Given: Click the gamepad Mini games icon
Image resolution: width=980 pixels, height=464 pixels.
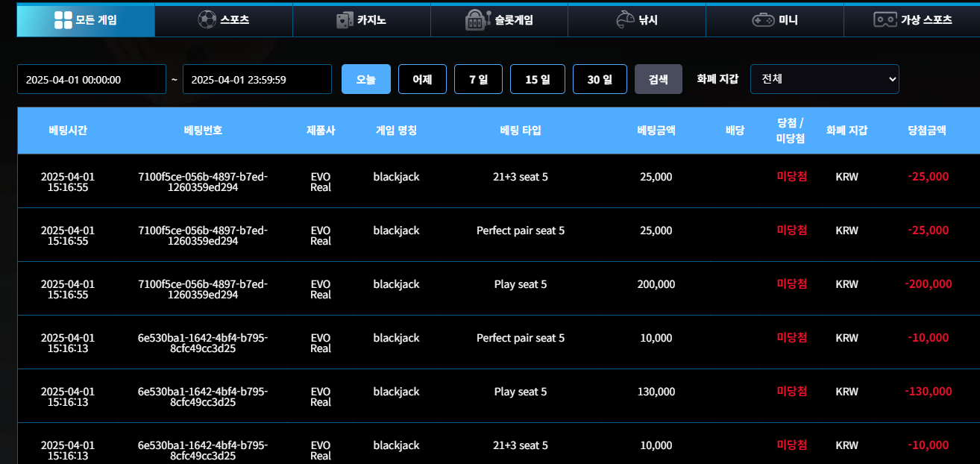Looking at the screenshot, I should [763, 20].
